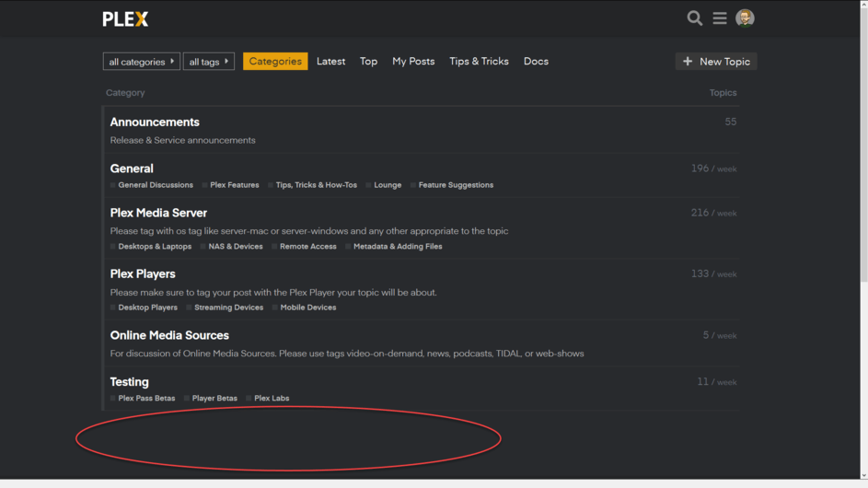Screen dimensions: 868x488
Task: Open the Announcements category
Action: point(155,122)
